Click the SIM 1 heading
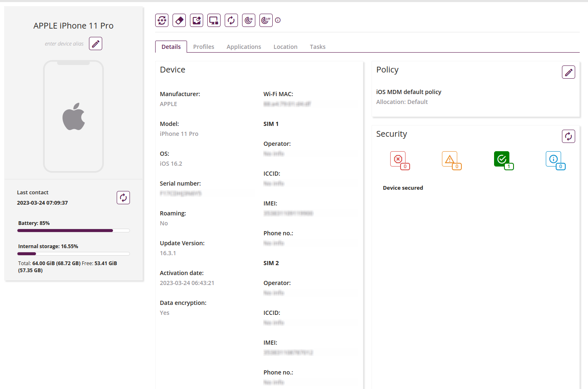 click(x=271, y=124)
